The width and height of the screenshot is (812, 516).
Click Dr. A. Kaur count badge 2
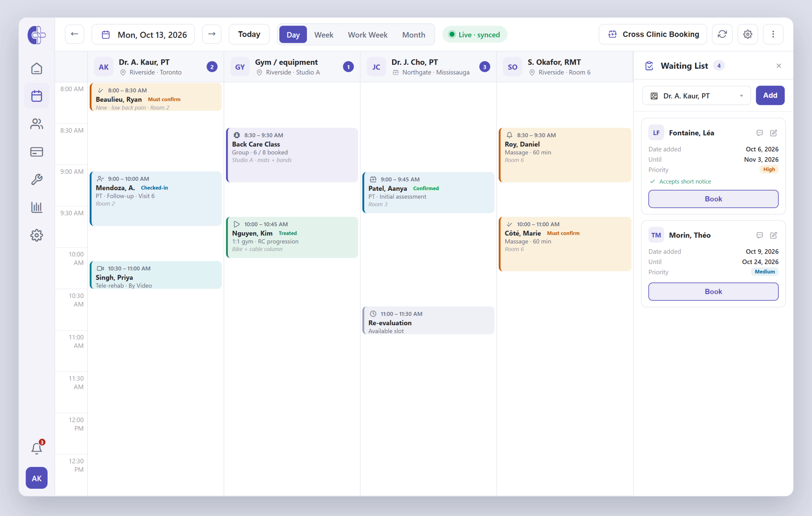point(212,67)
